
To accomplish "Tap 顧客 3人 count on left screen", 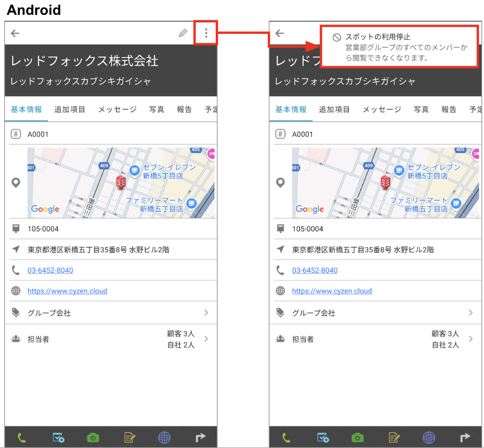I will pos(181,334).
